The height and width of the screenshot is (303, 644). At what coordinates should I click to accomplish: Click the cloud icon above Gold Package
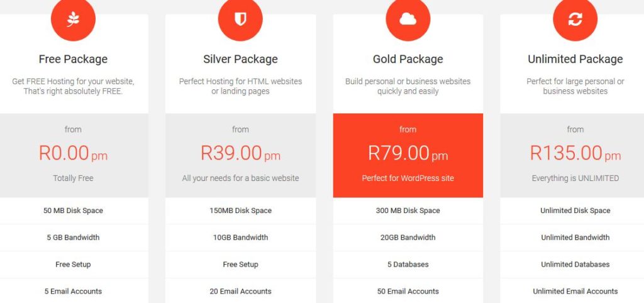coord(408,19)
